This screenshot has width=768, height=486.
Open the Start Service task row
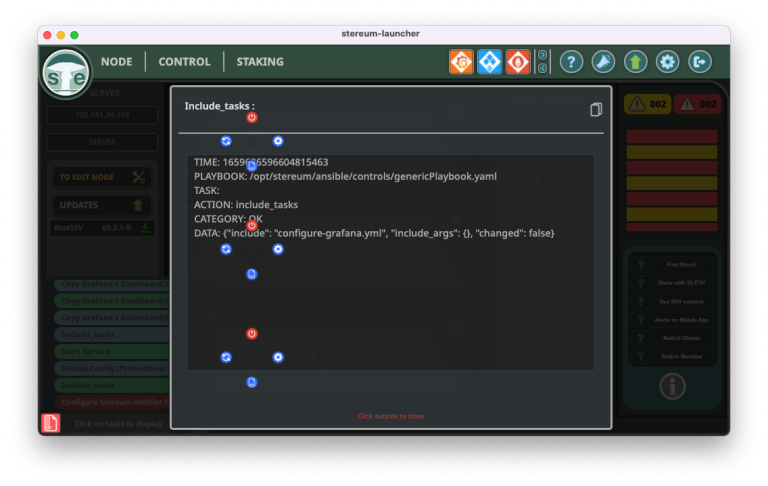point(112,351)
